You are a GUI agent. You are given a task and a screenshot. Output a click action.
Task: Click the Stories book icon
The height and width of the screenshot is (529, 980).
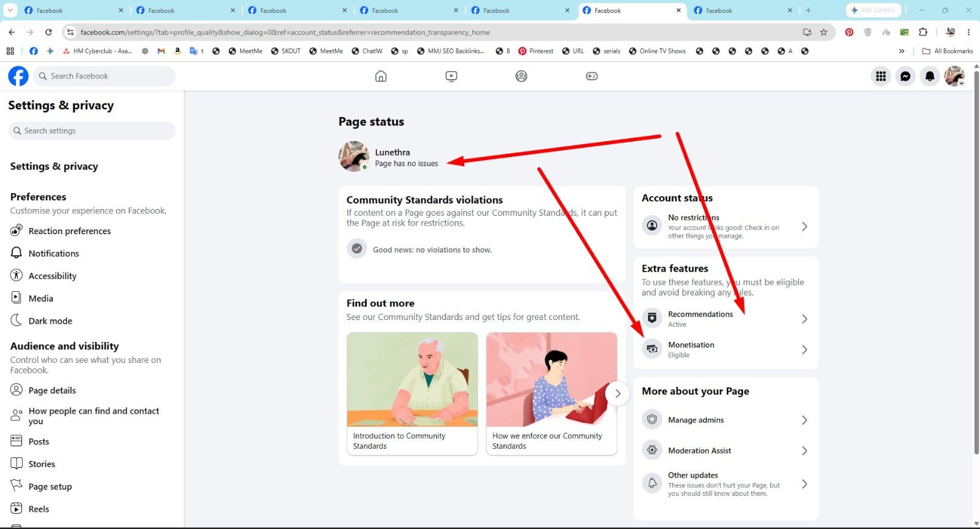click(x=17, y=463)
